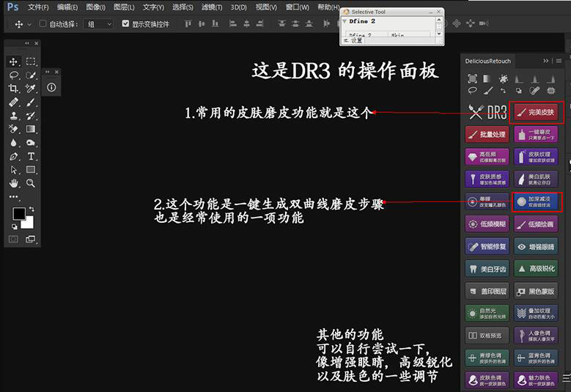
Task: Click the bandage icon in DeliciousRetouch panel
Action: pos(534,90)
